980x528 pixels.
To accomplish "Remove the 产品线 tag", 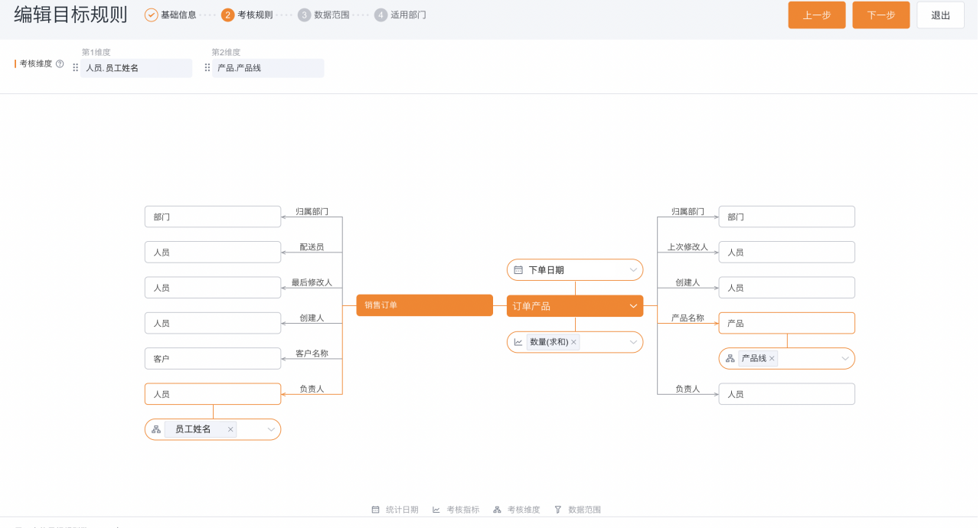I will (772, 358).
